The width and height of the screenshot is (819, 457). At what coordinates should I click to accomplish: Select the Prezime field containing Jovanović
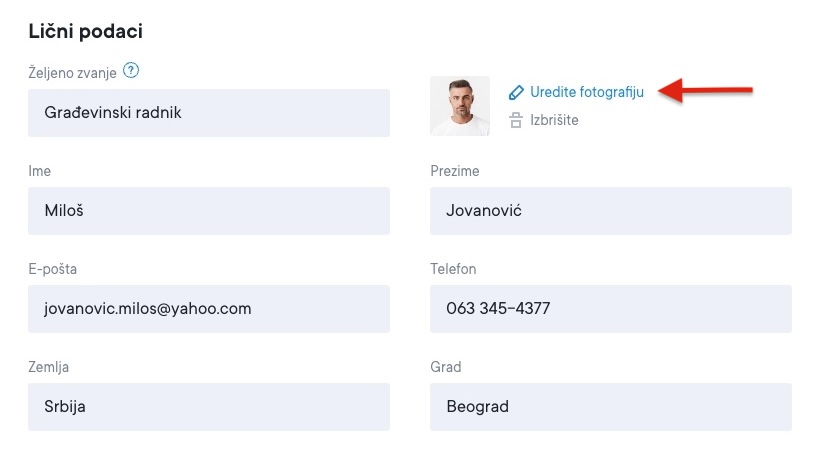[610, 211]
